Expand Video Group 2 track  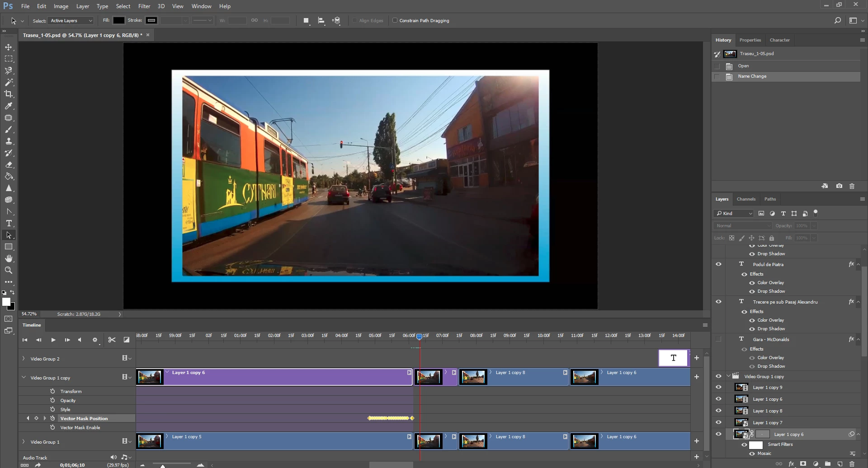(x=24, y=359)
